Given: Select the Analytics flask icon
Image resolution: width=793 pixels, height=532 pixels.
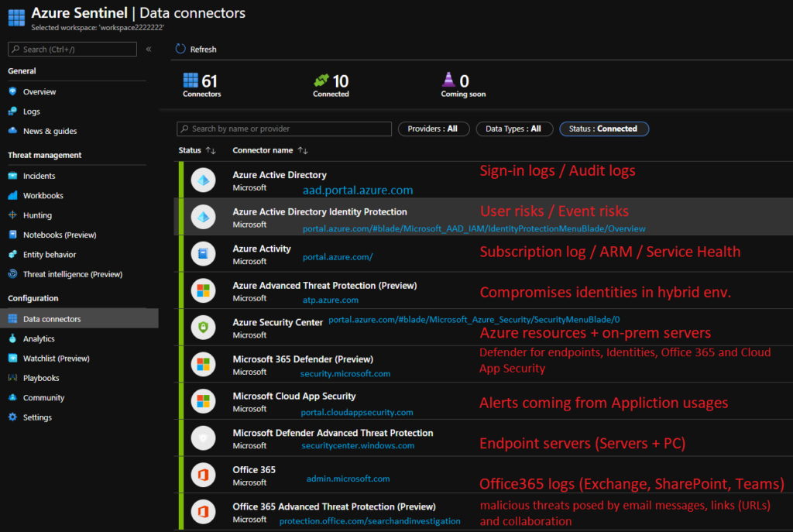Looking at the screenshot, I should [12, 339].
